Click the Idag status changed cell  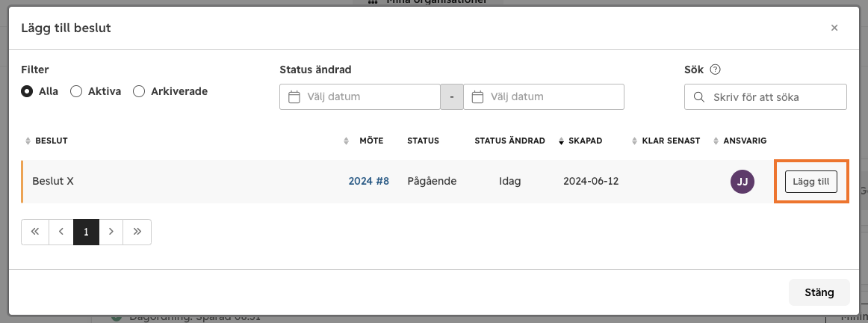click(510, 181)
